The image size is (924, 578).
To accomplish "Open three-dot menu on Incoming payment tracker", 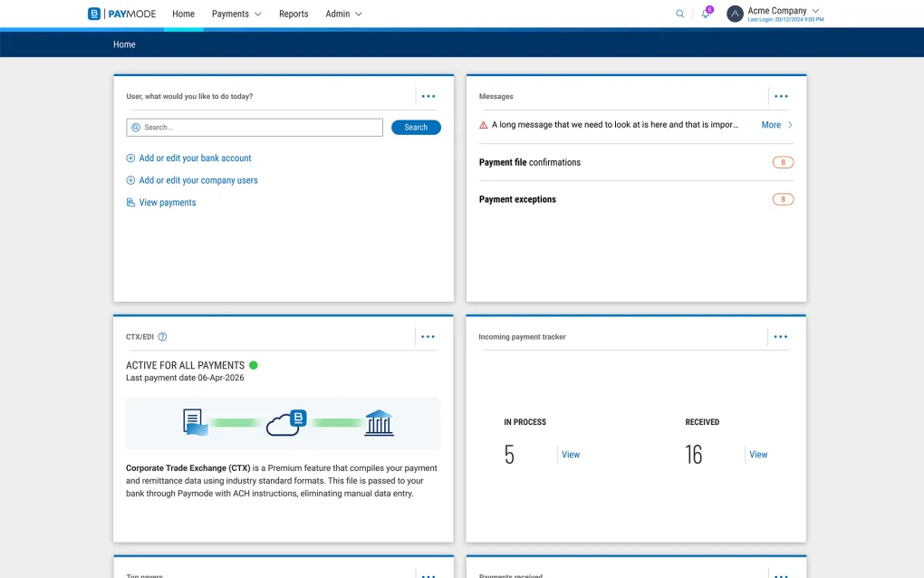I will pyautogui.click(x=781, y=337).
